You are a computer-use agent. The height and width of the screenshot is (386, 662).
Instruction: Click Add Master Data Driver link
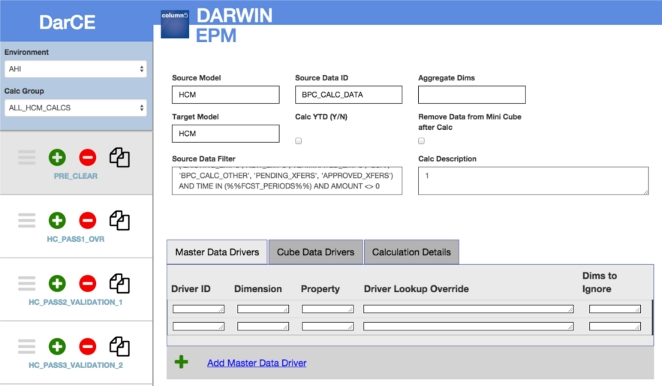pyautogui.click(x=257, y=363)
